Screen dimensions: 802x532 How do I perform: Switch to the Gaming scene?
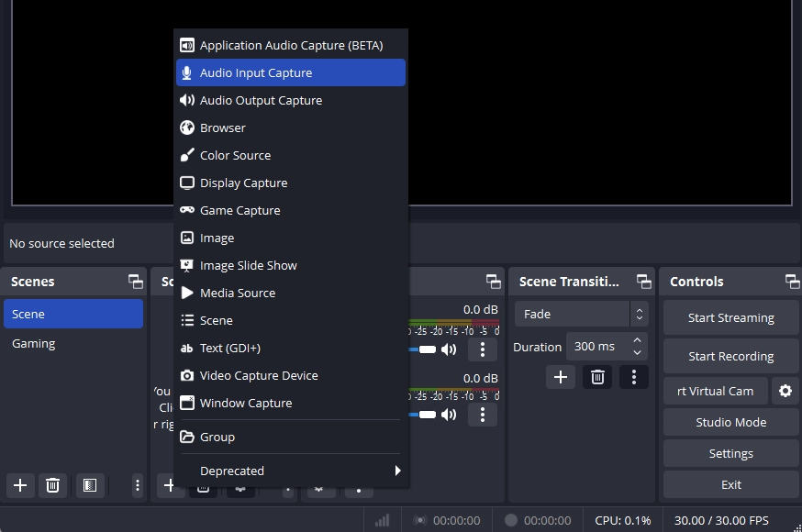[x=73, y=343]
